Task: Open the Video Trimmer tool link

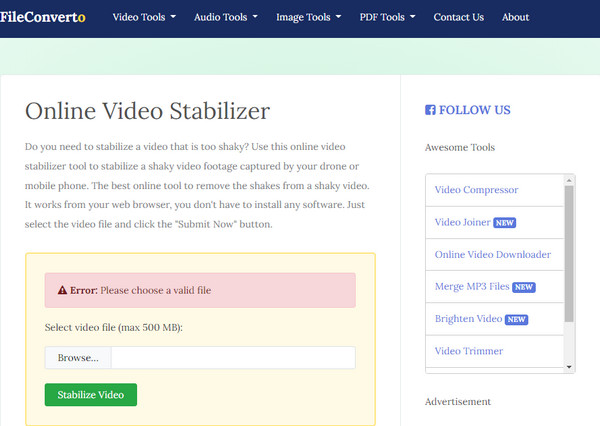Action: coord(469,351)
